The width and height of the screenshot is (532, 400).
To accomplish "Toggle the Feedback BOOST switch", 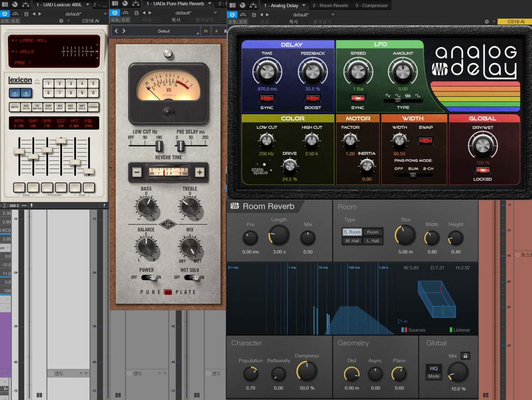I will (x=313, y=98).
